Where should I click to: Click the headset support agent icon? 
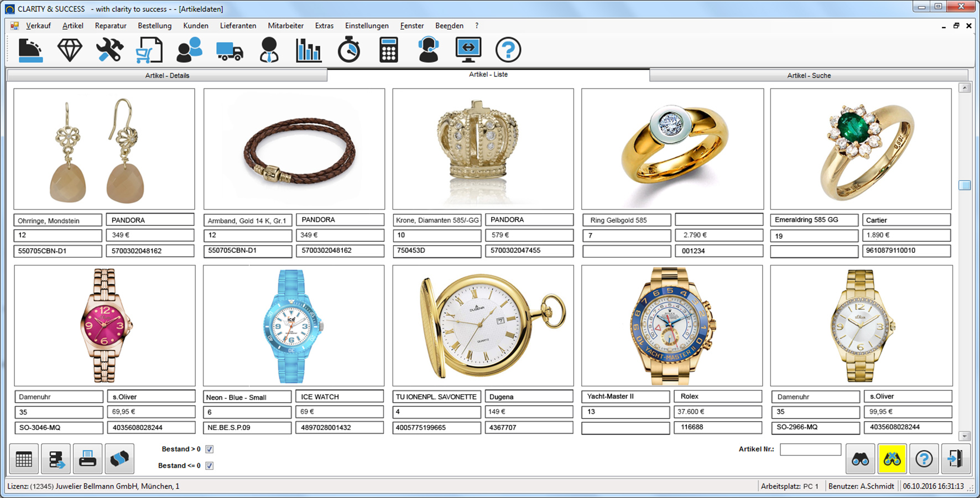click(428, 50)
